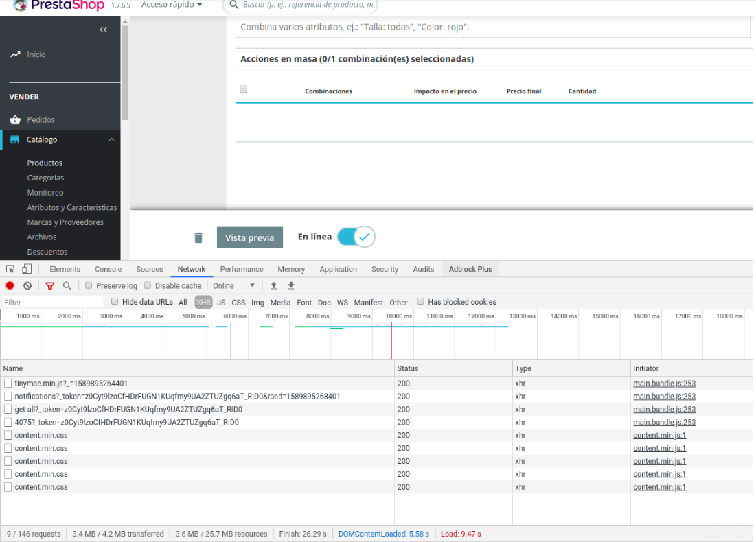Click the Vista previa button
Image resolution: width=756 pixels, height=542 pixels.
(x=250, y=237)
